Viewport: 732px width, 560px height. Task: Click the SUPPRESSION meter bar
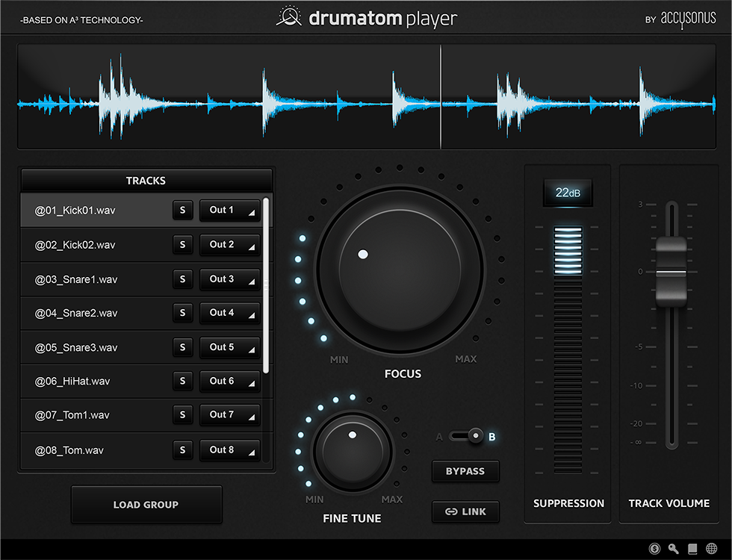click(568, 350)
